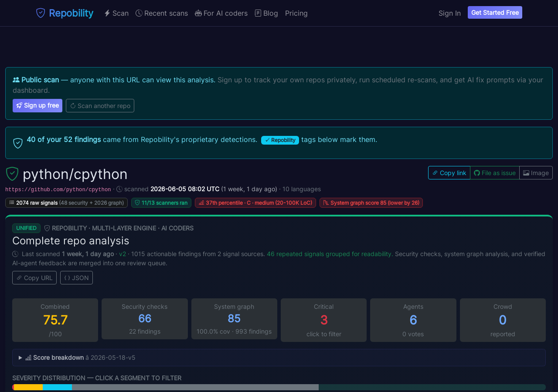Click the bar chart icon in Score breakdown
558x392 pixels.
28,358
